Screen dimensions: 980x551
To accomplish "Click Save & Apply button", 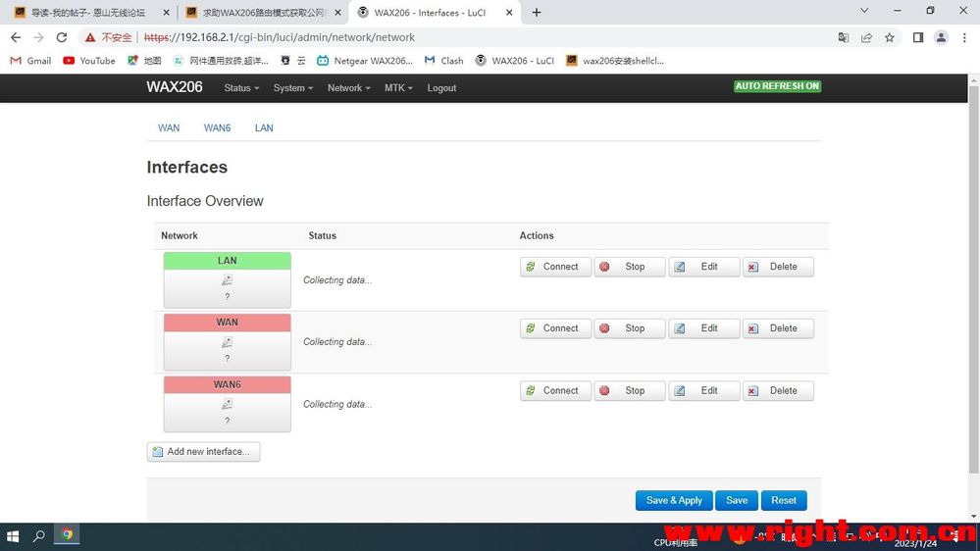I will [674, 500].
